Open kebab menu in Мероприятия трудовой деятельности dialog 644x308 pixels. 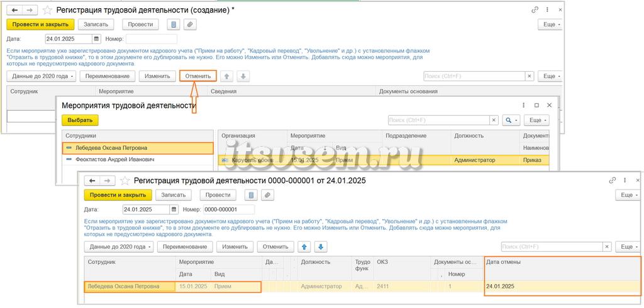(x=523, y=105)
